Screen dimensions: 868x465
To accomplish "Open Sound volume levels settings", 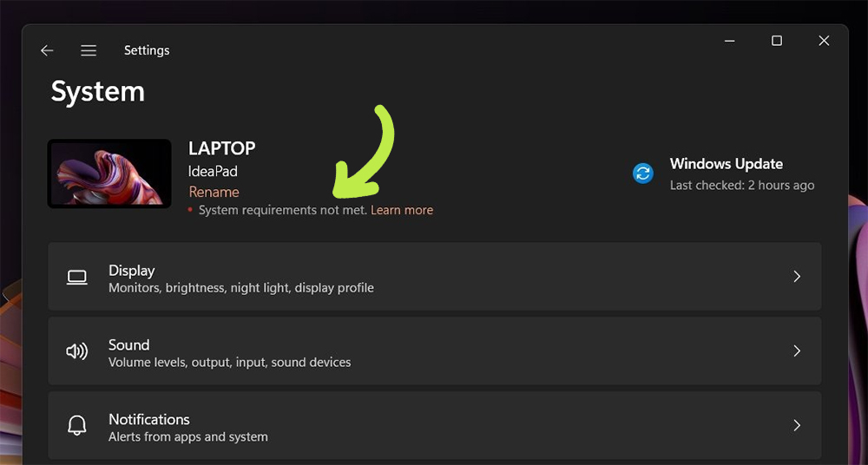I will (435, 351).
